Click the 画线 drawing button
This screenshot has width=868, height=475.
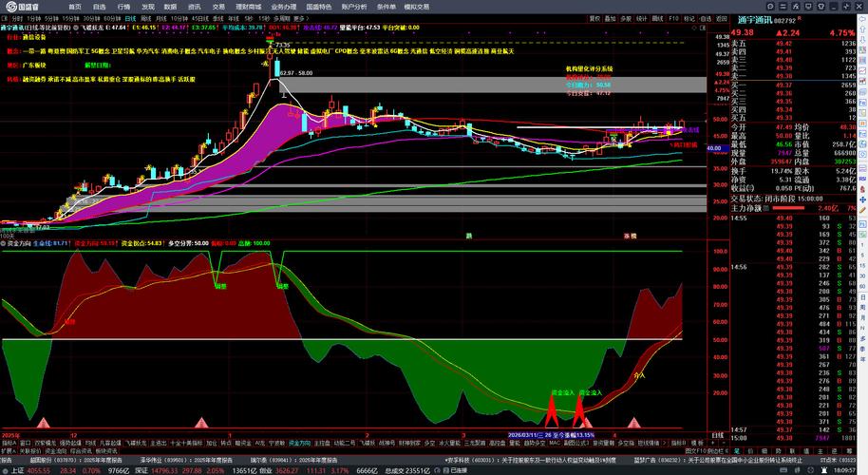click(657, 18)
